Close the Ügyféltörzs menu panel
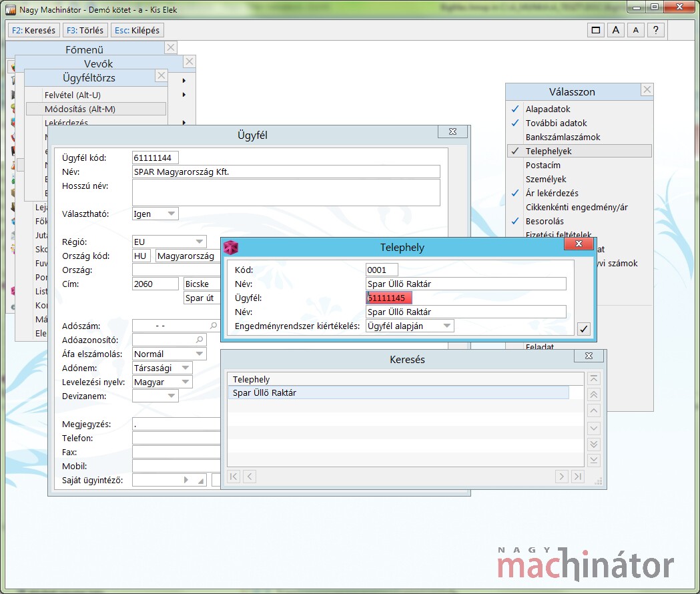The width and height of the screenshot is (700, 594). pyautogui.click(x=161, y=75)
